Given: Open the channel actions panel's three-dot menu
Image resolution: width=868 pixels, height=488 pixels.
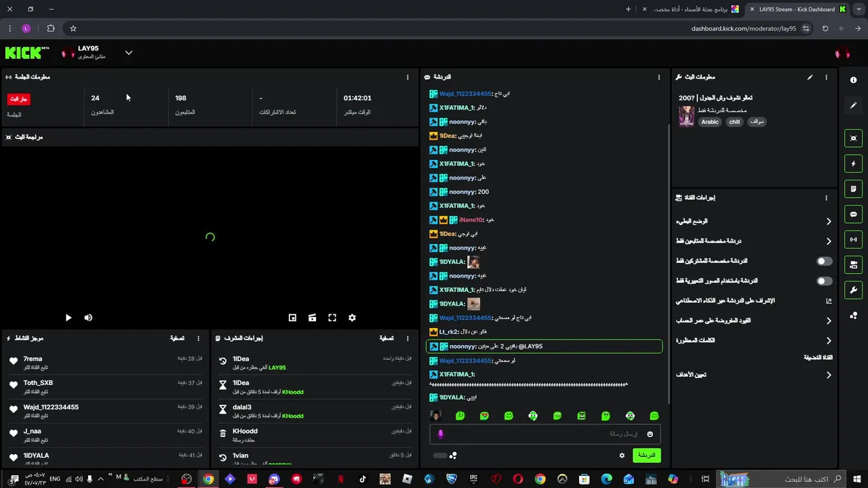Looking at the screenshot, I should pyautogui.click(x=826, y=198).
